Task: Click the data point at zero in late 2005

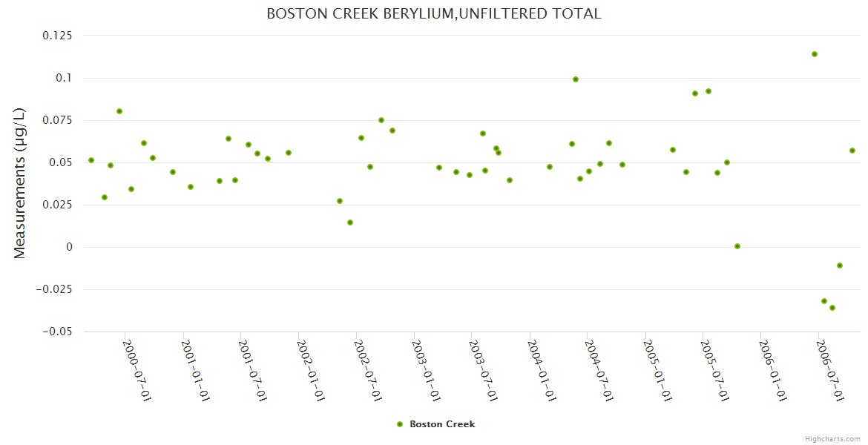Action: click(737, 246)
